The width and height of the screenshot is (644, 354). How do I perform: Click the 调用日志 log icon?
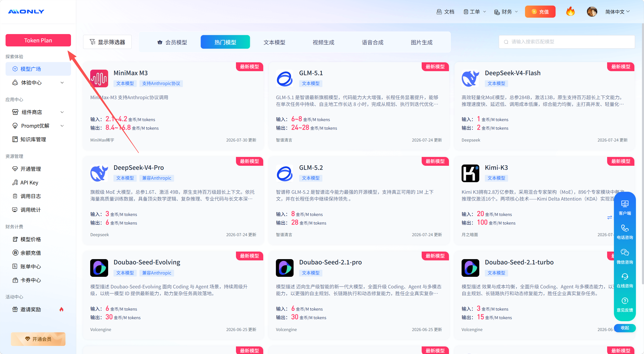[15, 196]
